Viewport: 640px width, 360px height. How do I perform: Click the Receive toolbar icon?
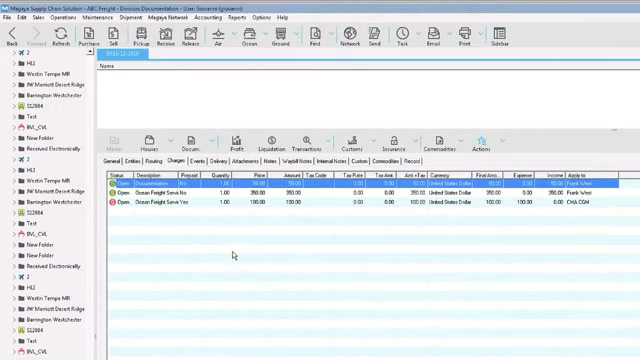click(166, 36)
